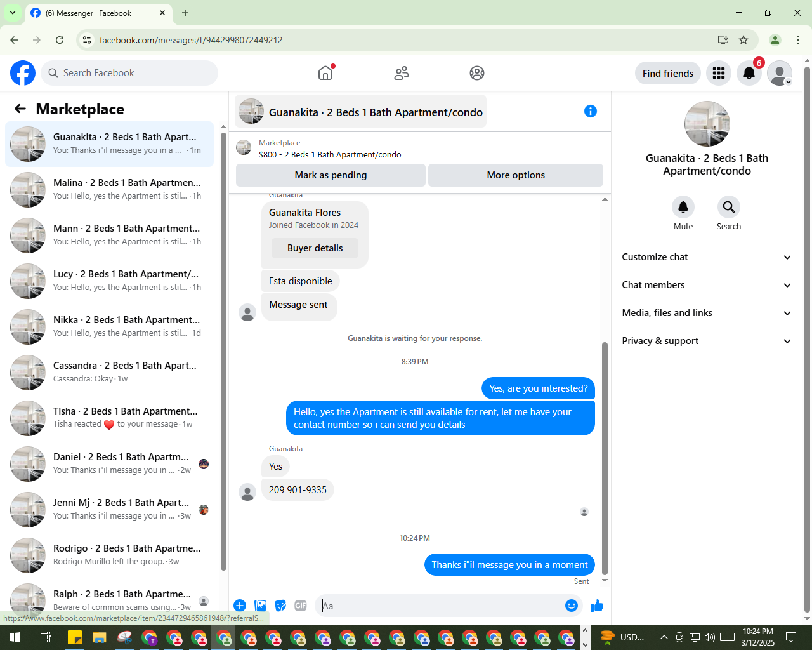Open the Friends icon in top navigation
Image resolution: width=812 pixels, height=650 pixels.
402,73
